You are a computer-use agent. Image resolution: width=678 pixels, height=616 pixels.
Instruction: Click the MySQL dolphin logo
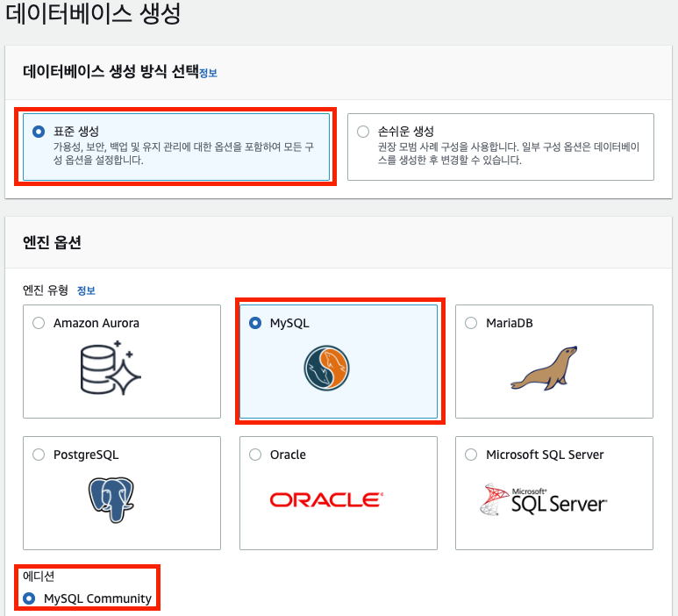pos(326,369)
